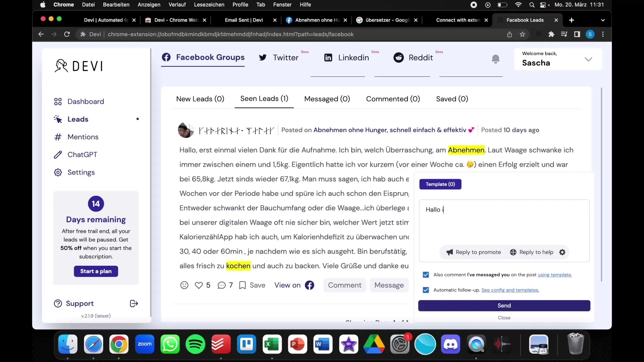Screen dimensions: 644x362
Task: Open New Leads (0) tab
Action: 200,99
